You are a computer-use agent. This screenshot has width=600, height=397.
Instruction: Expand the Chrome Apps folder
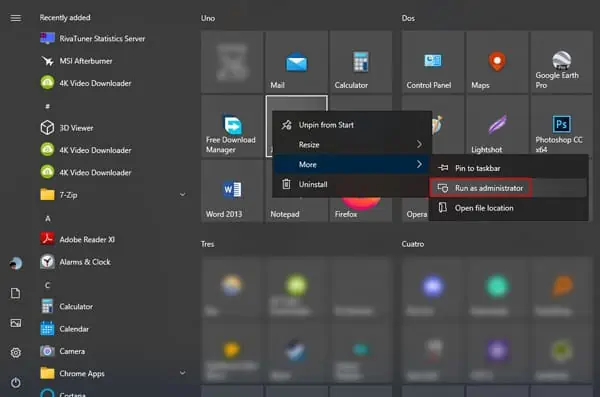click(183, 373)
